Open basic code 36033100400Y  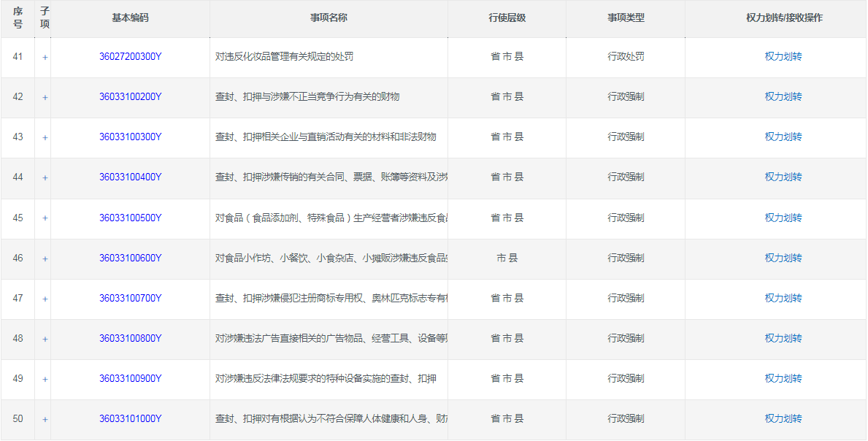coord(130,177)
